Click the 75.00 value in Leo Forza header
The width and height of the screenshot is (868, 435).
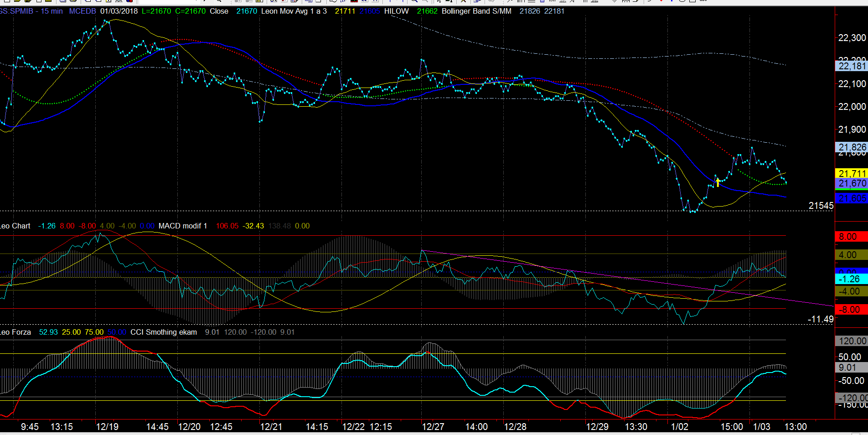[x=94, y=332]
